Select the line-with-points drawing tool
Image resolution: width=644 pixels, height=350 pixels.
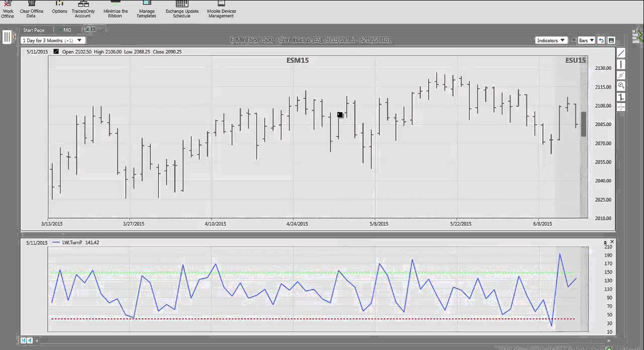point(621,75)
